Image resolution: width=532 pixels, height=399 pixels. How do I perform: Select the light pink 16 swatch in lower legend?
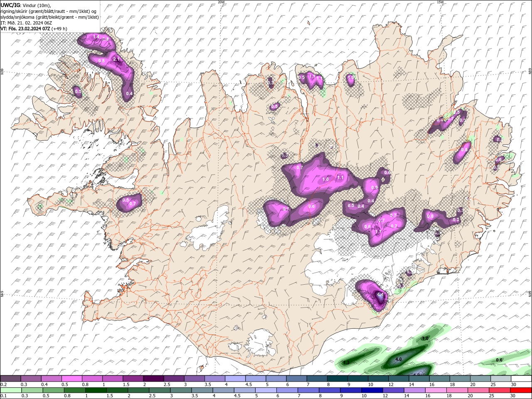pyautogui.click(x=436, y=390)
